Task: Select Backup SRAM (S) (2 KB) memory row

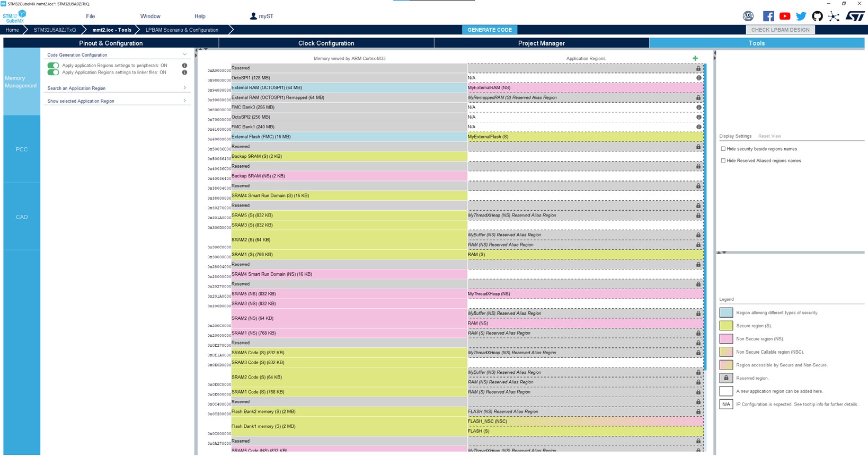Action: click(x=349, y=157)
